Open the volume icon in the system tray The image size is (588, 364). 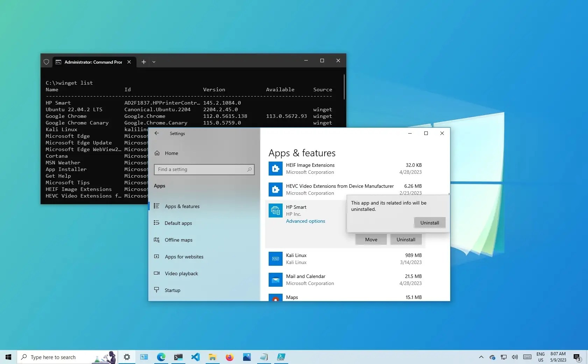coord(515,357)
